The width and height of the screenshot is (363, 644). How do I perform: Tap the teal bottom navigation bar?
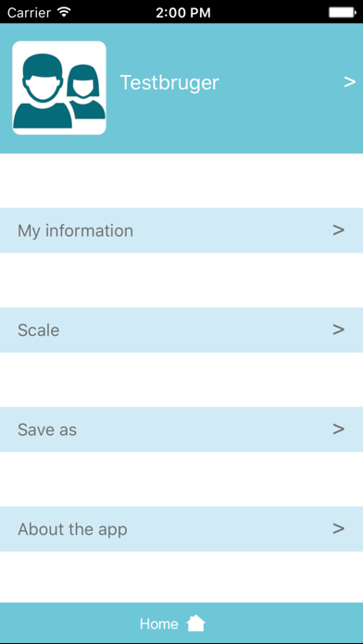tap(181, 623)
